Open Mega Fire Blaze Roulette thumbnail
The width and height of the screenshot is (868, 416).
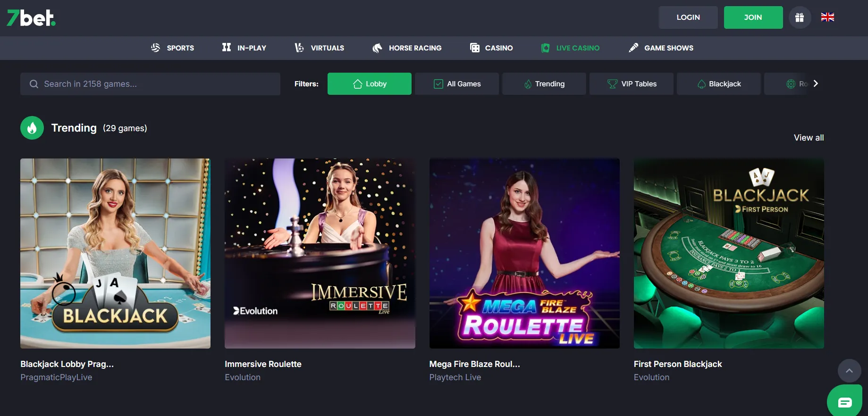(524, 253)
